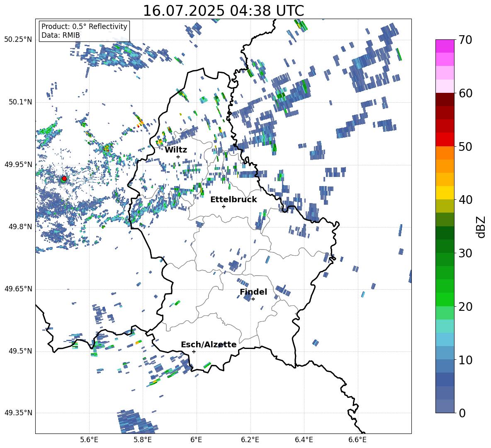Click the Esch/Alzette city label
491x448 pixels.
[x=209, y=344]
